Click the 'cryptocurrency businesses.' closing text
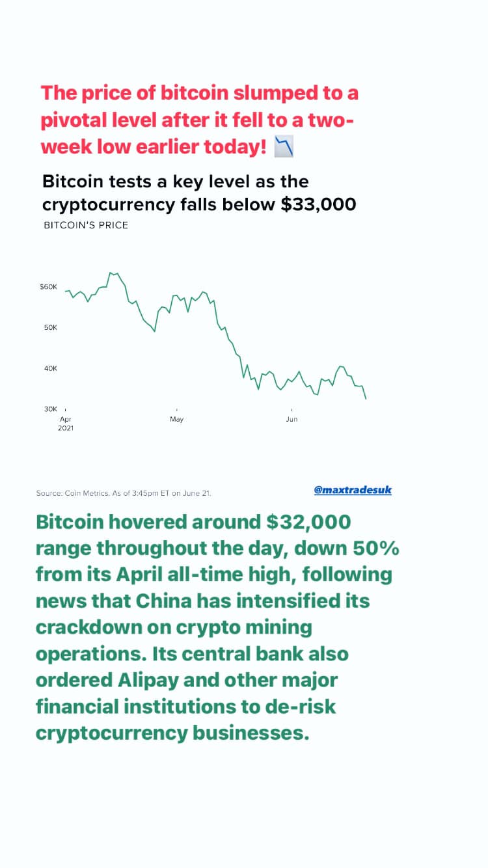 click(172, 732)
